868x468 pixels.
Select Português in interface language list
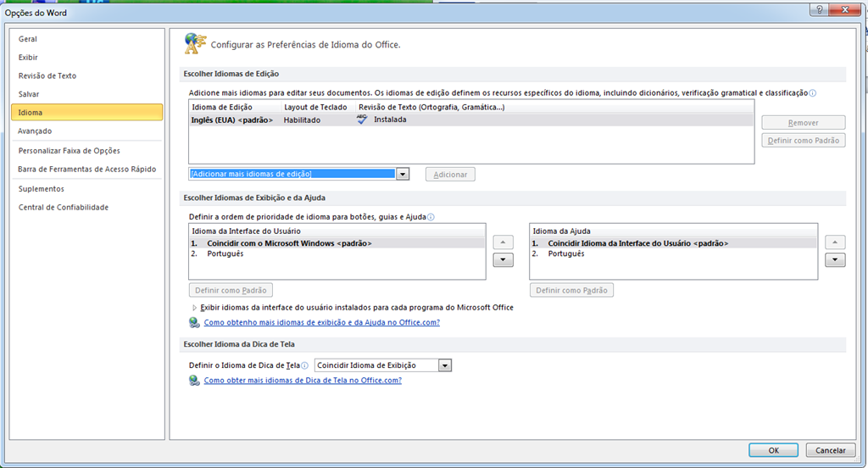pyautogui.click(x=337, y=253)
